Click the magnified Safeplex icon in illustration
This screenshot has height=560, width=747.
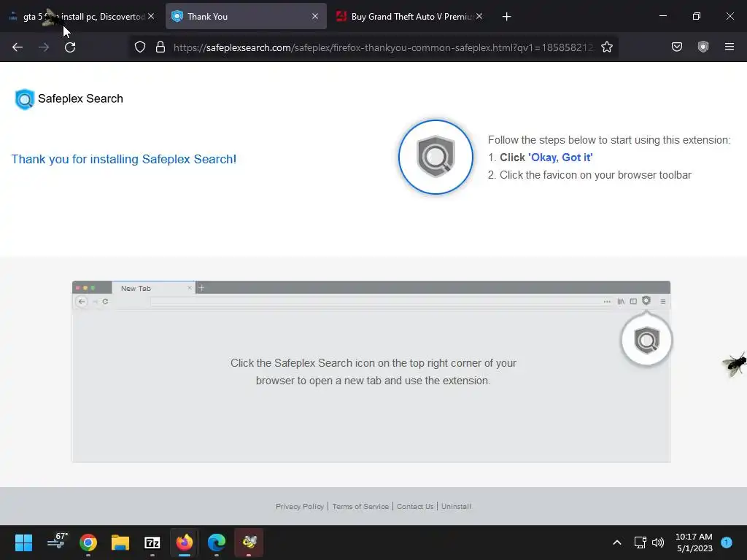646,340
